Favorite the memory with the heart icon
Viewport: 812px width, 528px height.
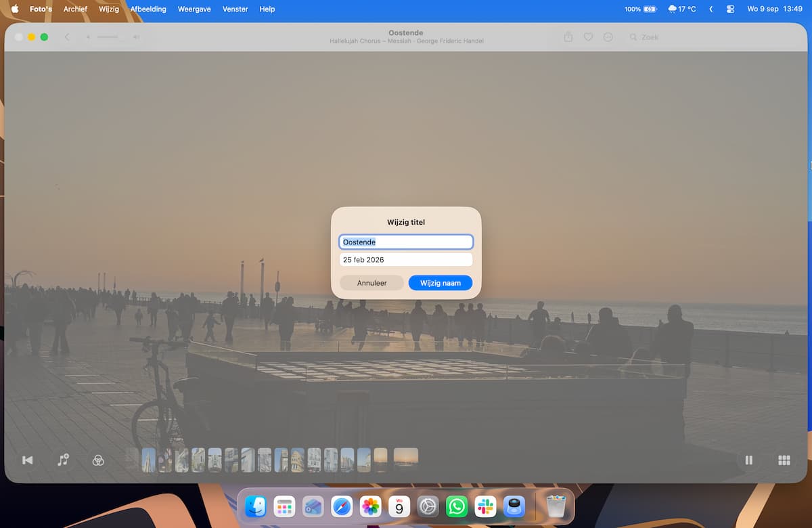click(588, 37)
